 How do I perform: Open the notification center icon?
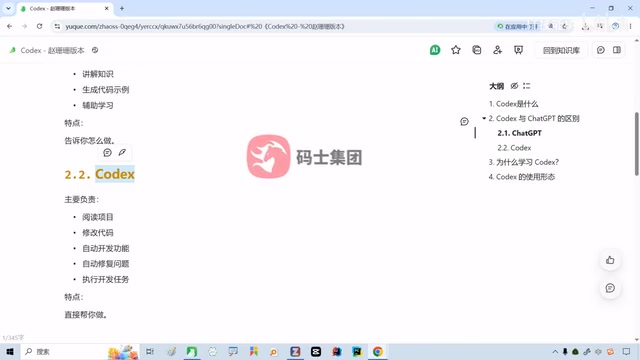pos(627,351)
